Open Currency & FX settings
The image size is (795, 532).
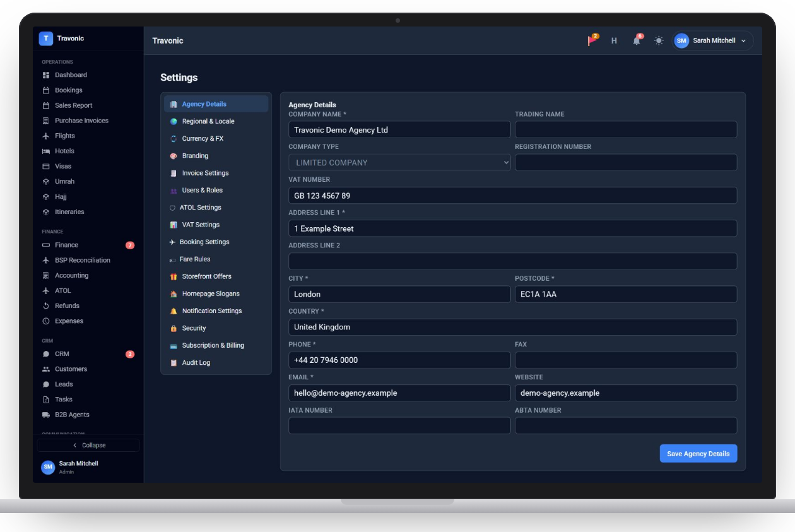click(216, 138)
